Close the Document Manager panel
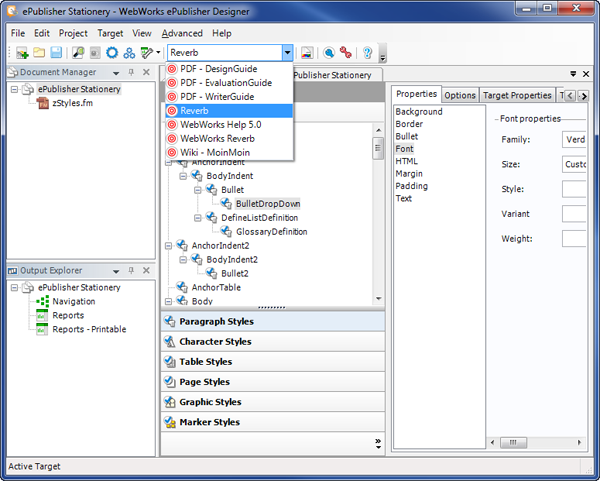This screenshot has height=481, width=600. click(x=146, y=72)
